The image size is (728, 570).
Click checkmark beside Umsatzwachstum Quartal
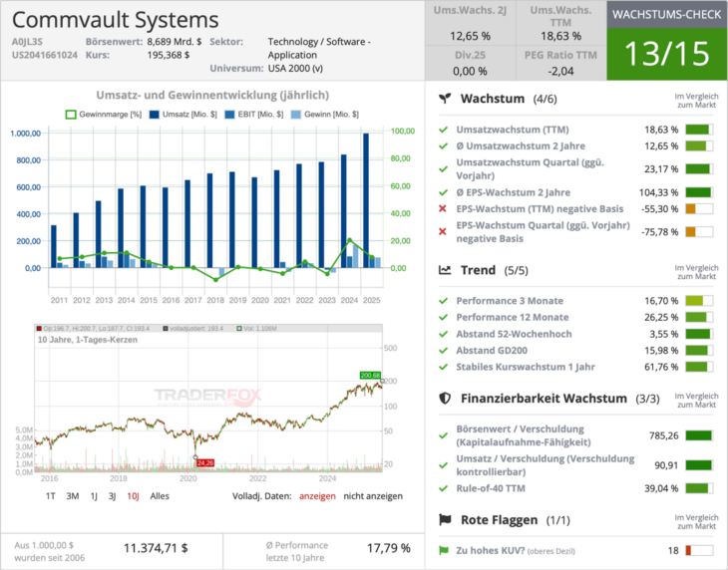444,169
